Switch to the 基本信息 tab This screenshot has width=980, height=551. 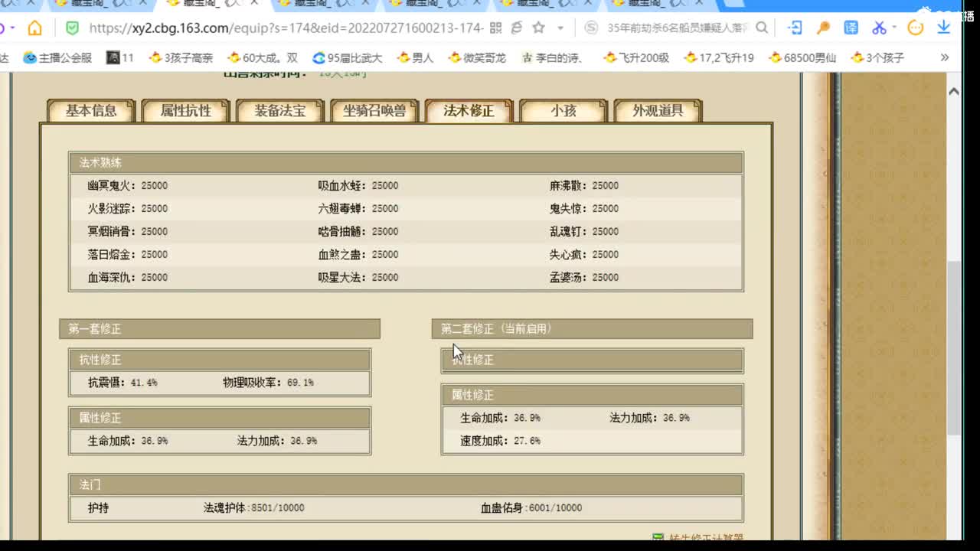point(91,110)
